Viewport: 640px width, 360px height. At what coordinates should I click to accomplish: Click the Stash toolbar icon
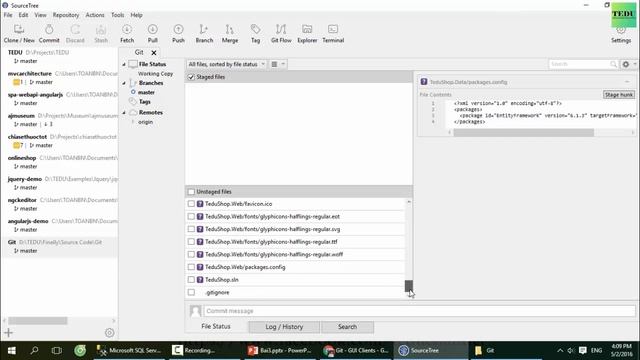[101, 33]
